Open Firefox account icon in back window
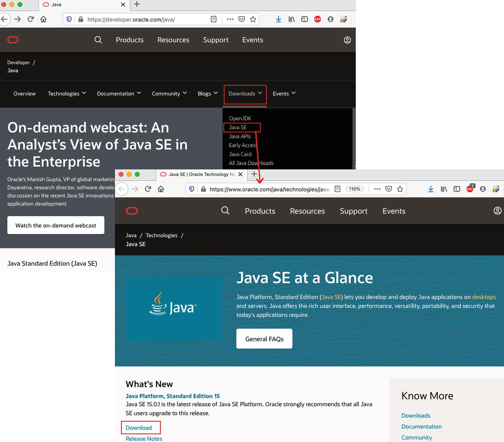The width and height of the screenshot is (504, 442). [x=330, y=19]
